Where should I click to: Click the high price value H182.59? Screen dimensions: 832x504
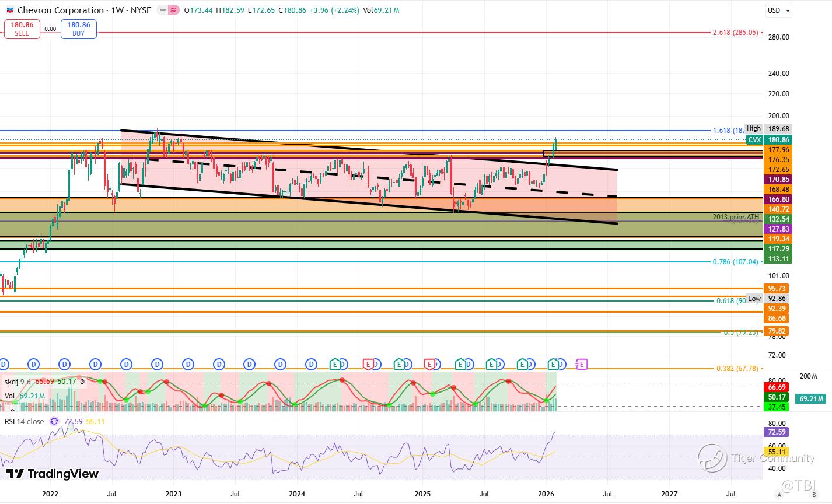tap(230, 10)
